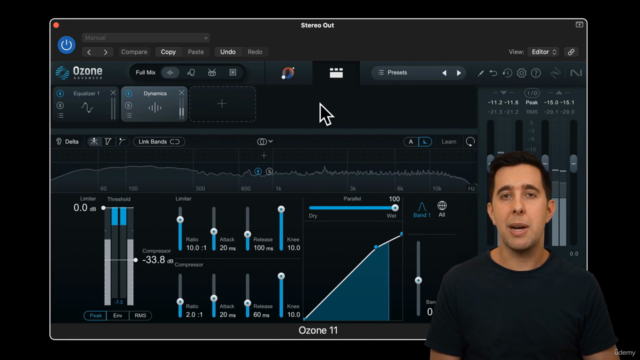Click the pencil edit icon

click(x=480, y=73)
